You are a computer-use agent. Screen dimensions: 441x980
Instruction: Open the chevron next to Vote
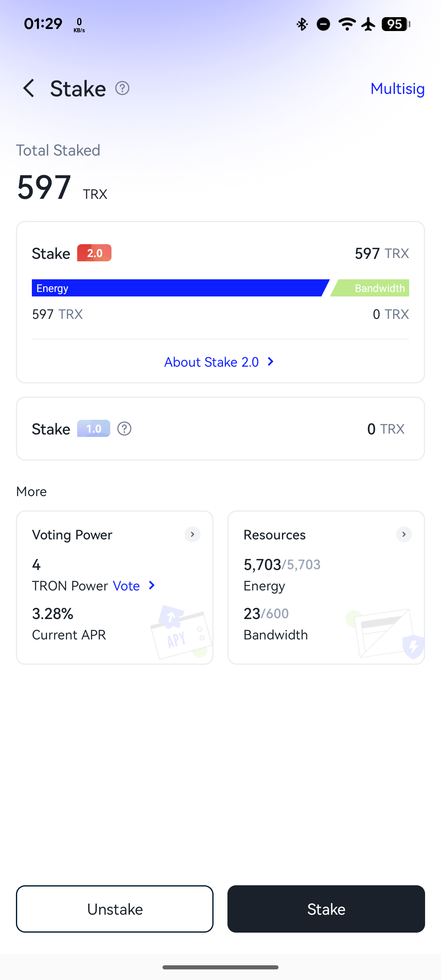152,586
